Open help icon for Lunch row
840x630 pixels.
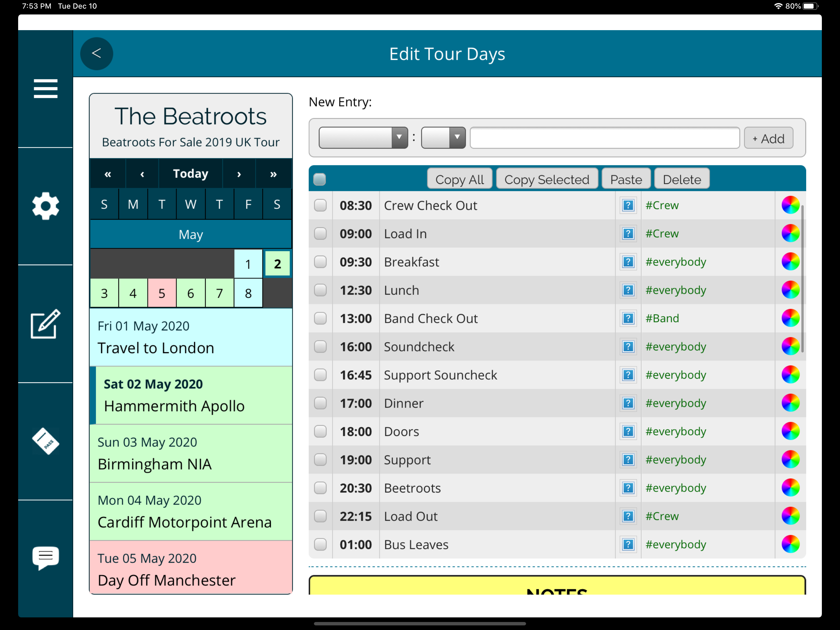tap(628, 290)
